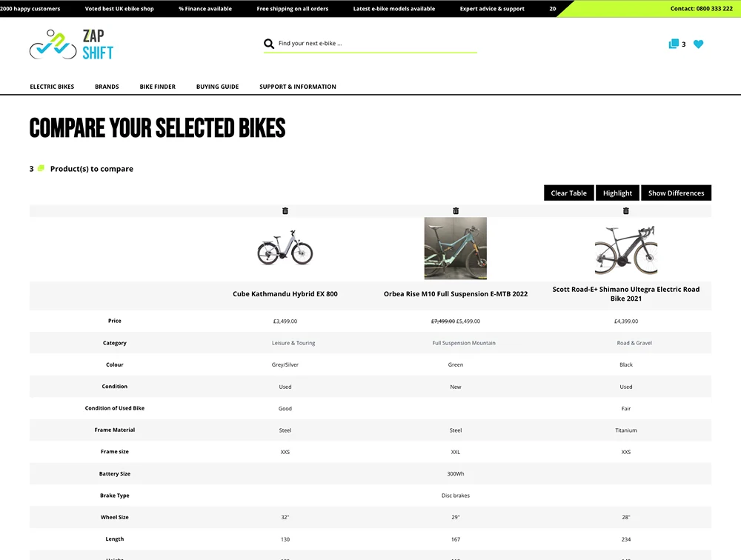
Task: Toggle the Highlight option
Action: tap(617, 193)
